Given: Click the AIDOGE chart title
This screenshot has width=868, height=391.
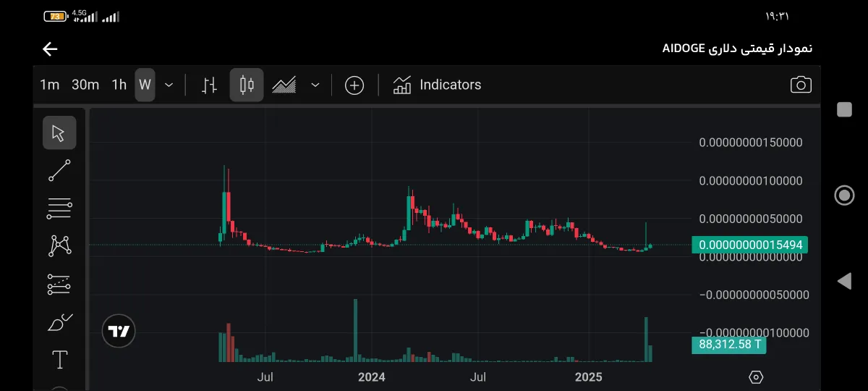Looking at the screenshot, I should (x=738, y=49).
